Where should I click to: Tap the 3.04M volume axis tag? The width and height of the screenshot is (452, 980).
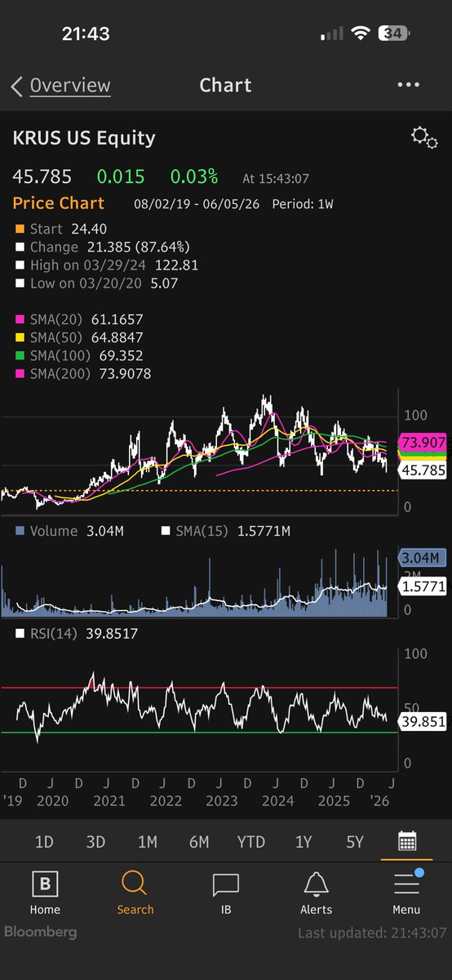pos(423,558)
